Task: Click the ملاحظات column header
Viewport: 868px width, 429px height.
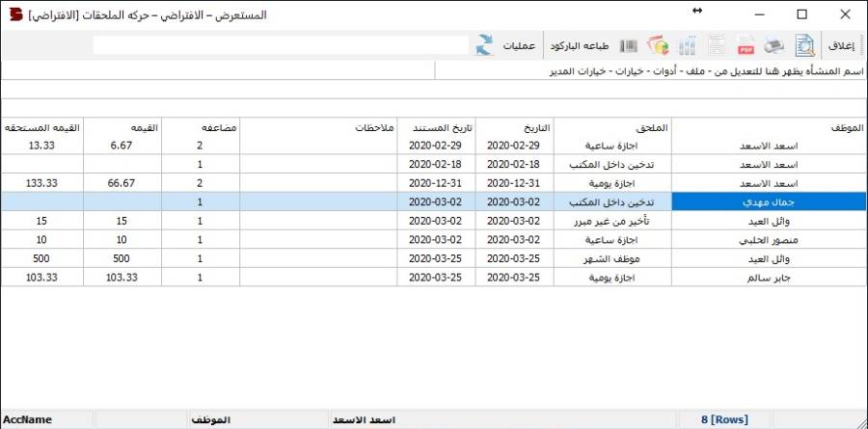Action: tap(318, 127)
